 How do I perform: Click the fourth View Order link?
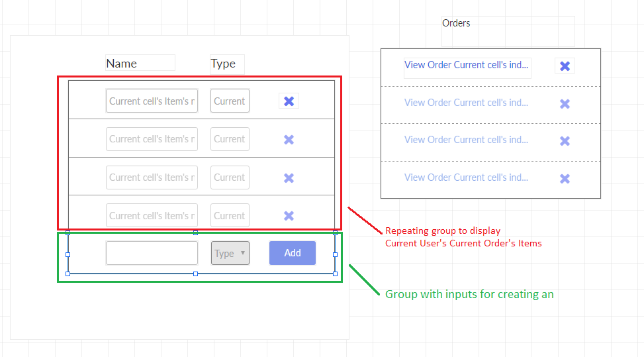[x=467, y=178]
